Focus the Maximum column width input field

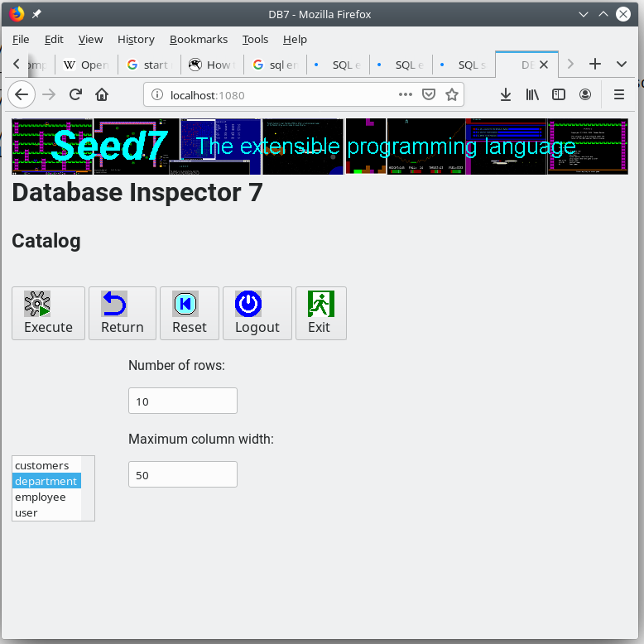[x=182, y=474]
